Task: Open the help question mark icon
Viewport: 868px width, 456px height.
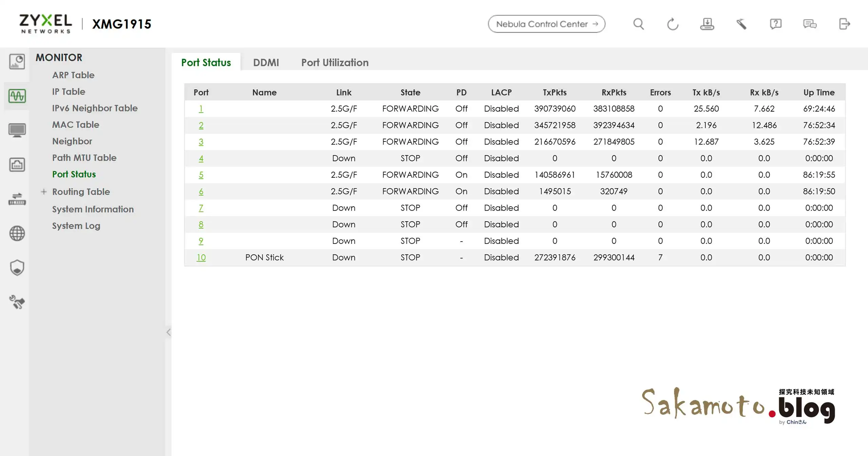Action: coord(775,24)
